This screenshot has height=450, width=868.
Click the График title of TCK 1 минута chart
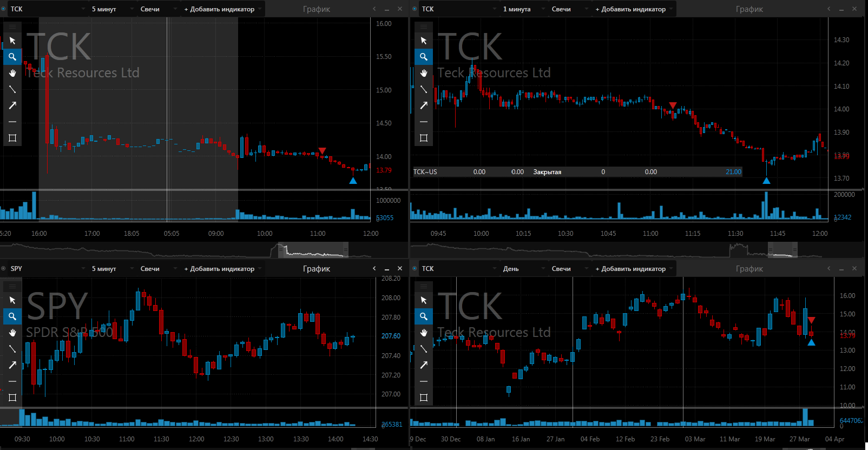(x=749, y=9)
